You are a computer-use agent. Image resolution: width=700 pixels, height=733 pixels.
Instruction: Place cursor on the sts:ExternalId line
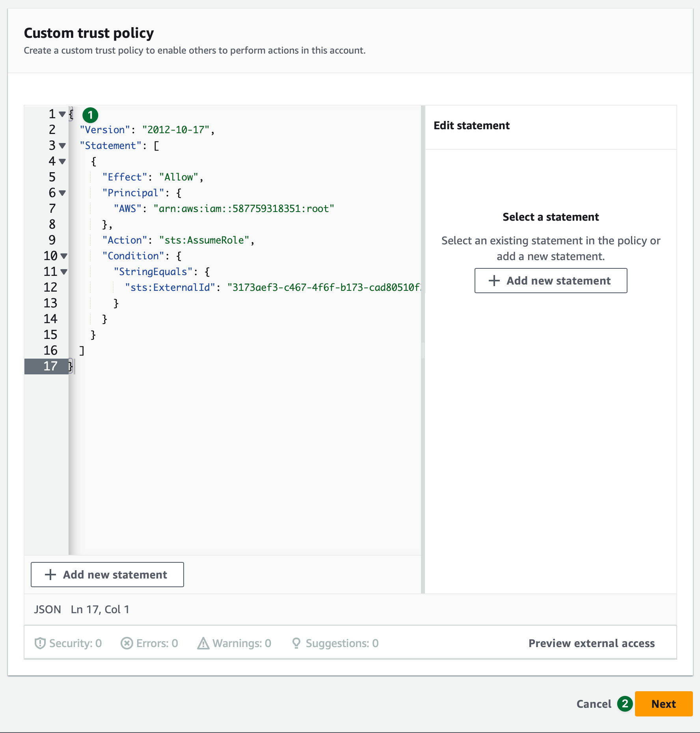[276, 288]
